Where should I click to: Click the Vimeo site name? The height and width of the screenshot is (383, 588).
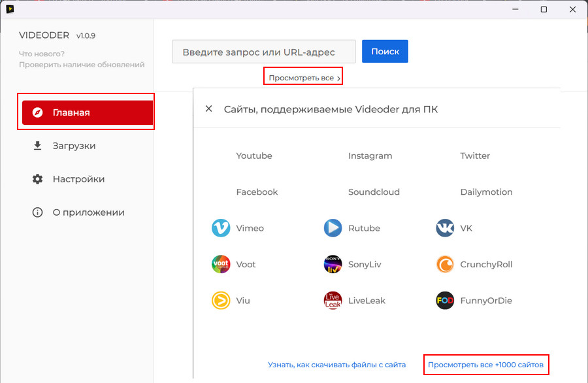click(250, 228)
